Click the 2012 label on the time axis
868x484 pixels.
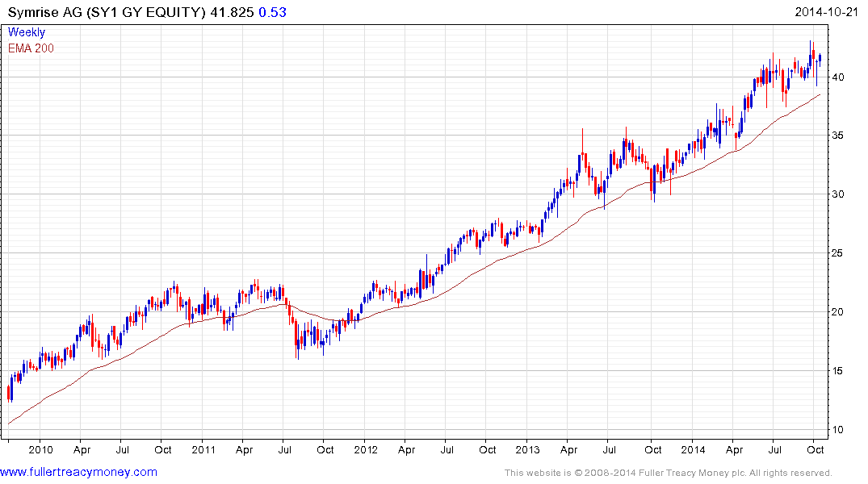click(365, 449)
